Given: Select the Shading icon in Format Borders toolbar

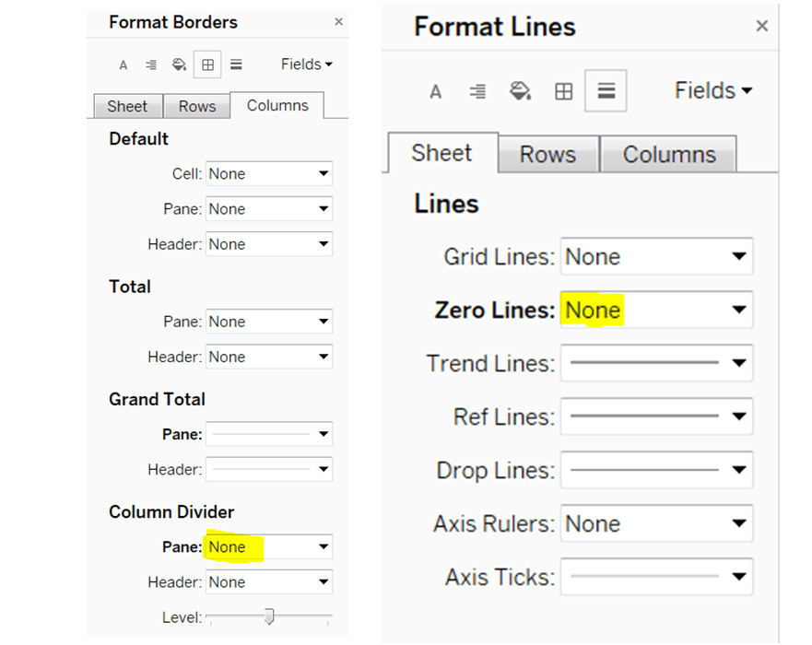Looking at the screenshot, I should pos(178,64).
